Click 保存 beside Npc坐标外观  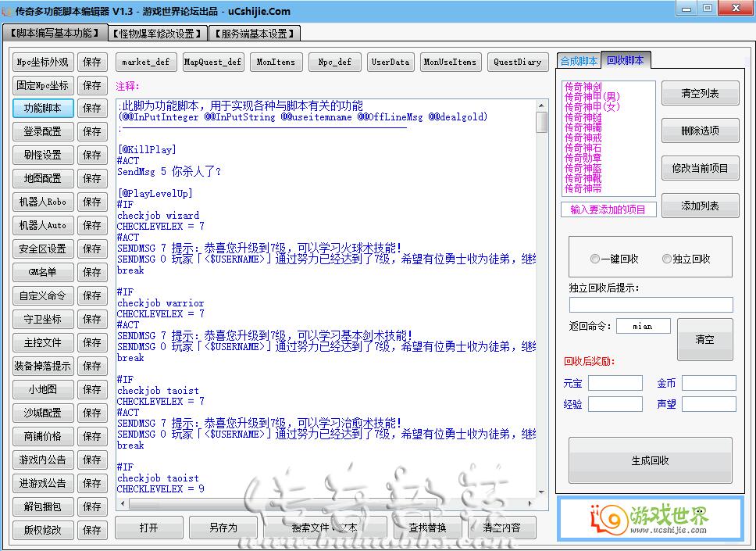[x=92, y=62]
